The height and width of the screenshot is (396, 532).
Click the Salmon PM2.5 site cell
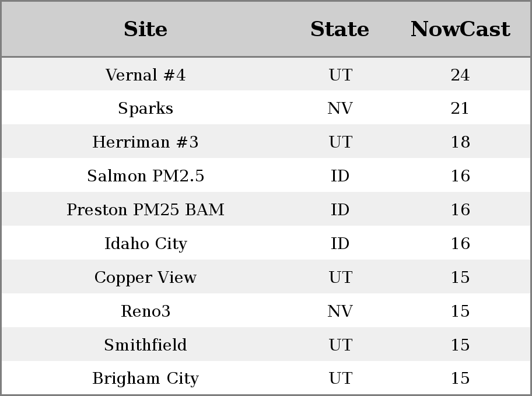click(145, 176)
